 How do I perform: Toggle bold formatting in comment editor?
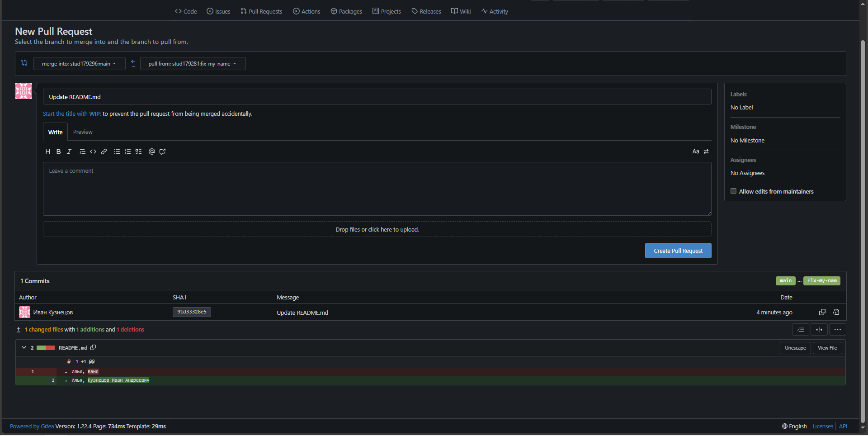tap(58, 152)
